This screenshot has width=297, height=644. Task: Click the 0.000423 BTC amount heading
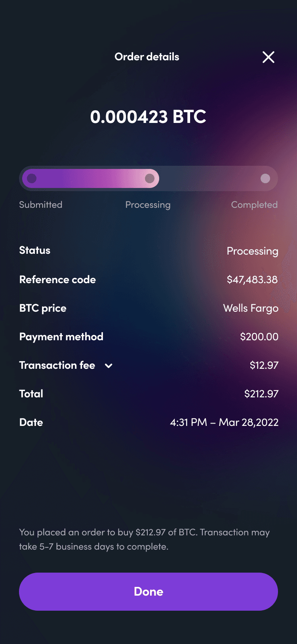click(x=148, y=117)
